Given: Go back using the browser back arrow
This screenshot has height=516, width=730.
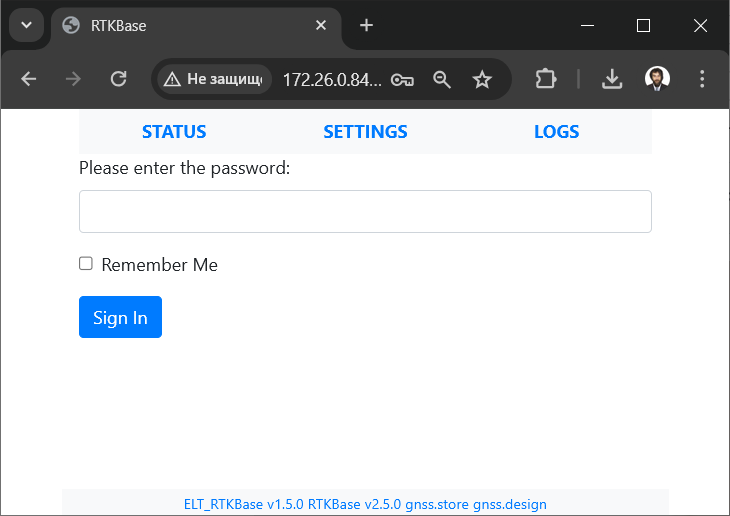Looking at the screenshot, I should pos(28,79).
